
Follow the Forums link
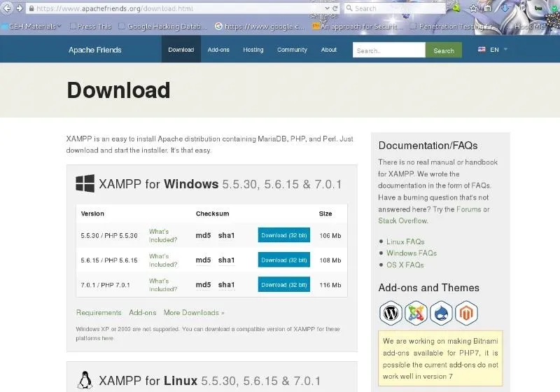click(468, 209)
